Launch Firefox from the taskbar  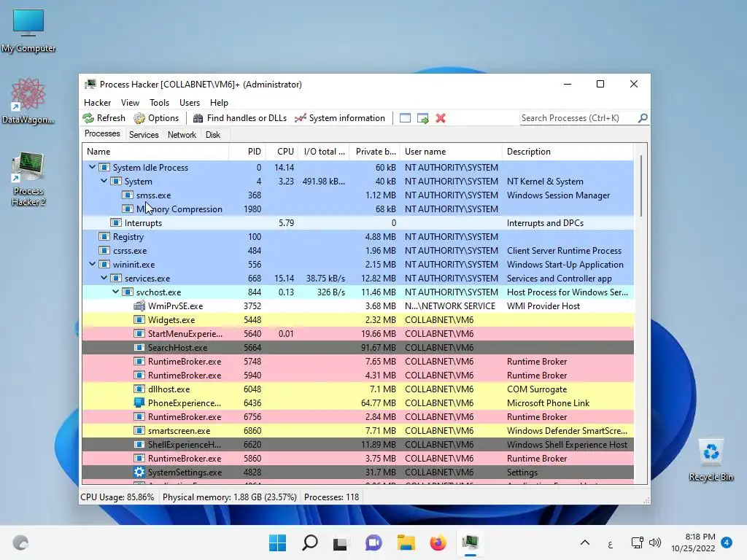click(x=438, y=542)
